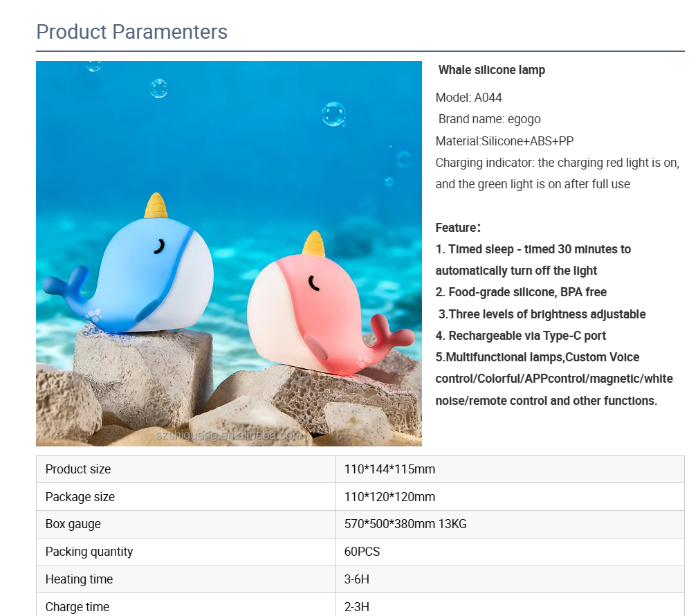This screenshot has width=698, height=616.
Task: Click the Product size table cell
Action: tap(185, 469)
